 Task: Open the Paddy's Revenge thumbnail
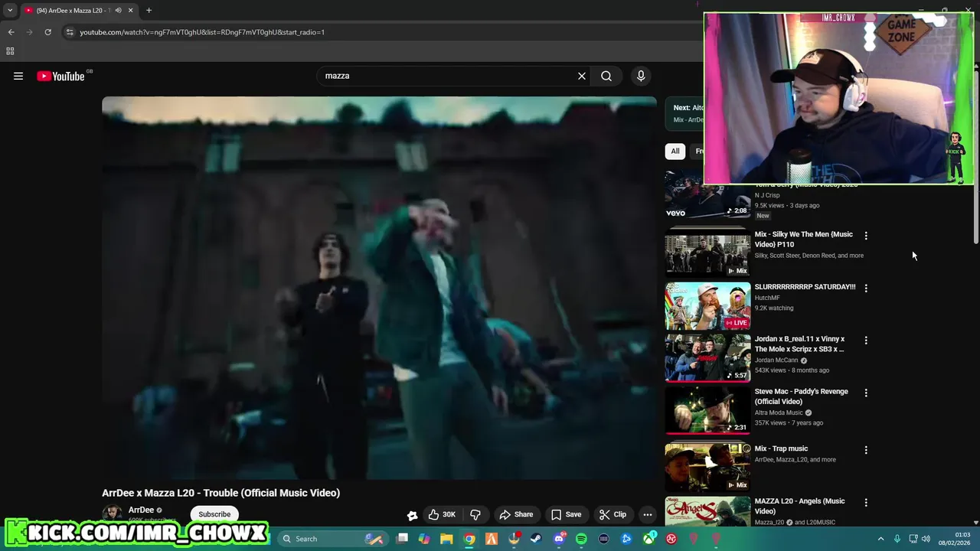coord(707,410)
